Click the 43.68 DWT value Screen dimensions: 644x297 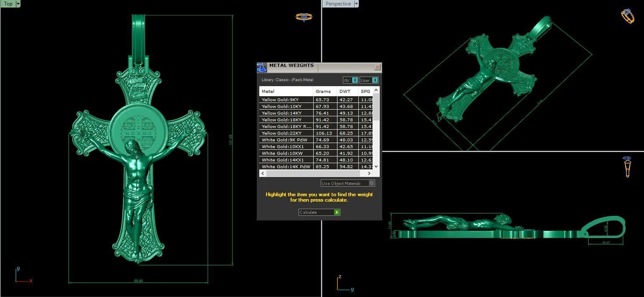point(346,106)
